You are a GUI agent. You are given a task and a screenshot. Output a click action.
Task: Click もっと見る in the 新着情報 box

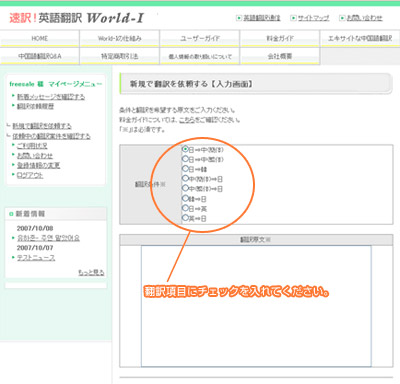[91, 272]
